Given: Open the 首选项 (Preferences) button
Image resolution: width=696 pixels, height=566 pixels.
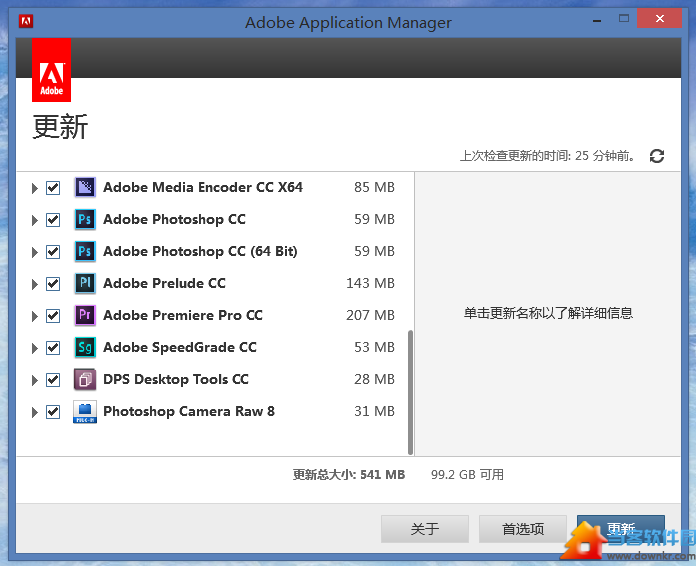Looking at the screenshot, I should pos(523,529).
